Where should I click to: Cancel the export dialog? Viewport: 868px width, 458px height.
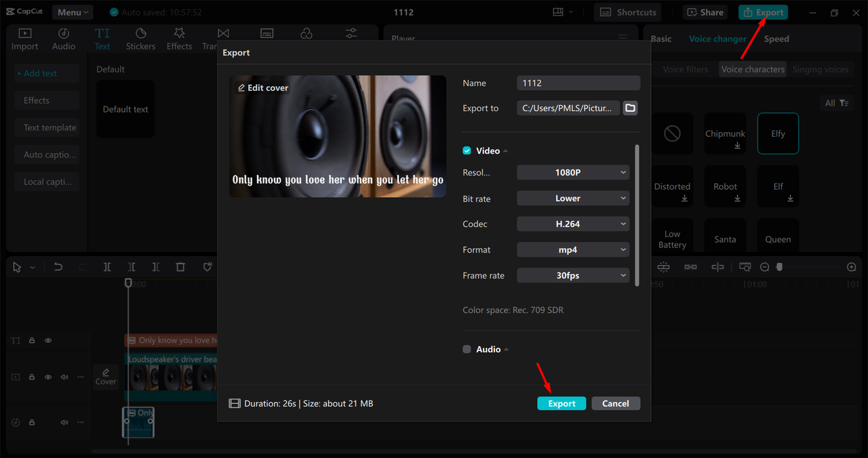tap(616, 403)
